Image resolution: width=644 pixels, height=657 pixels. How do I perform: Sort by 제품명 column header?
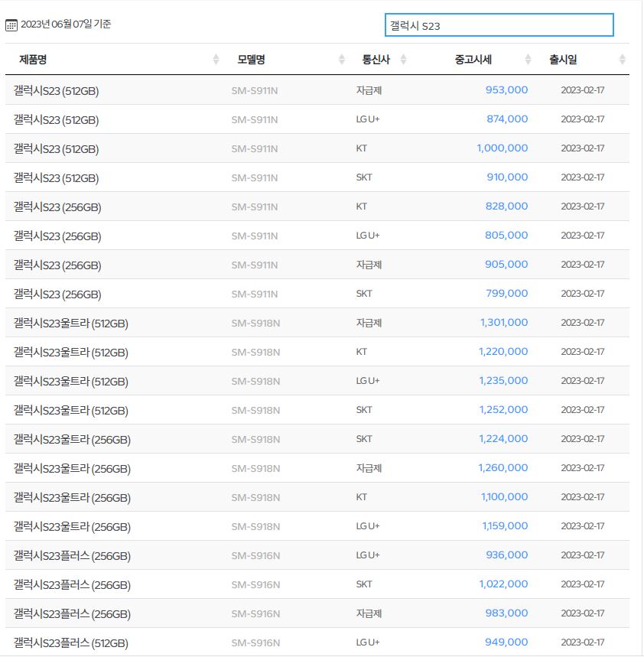33,60
